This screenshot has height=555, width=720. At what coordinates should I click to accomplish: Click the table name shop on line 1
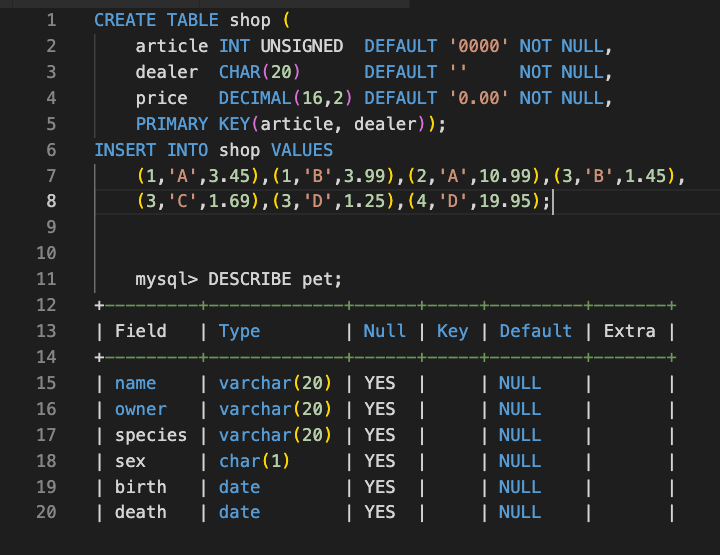pos(250,20)
